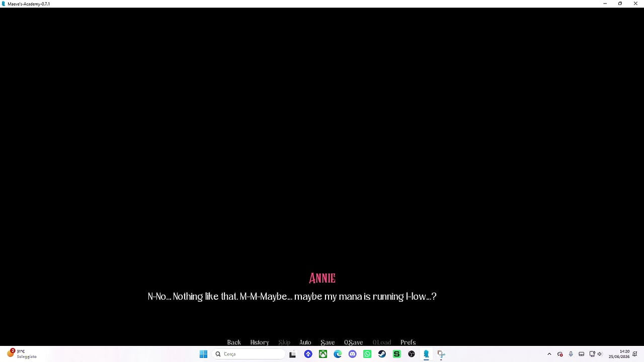Open the clock and date flyout
This screenshot has height=362, width=644.
(x=619, y=354)
